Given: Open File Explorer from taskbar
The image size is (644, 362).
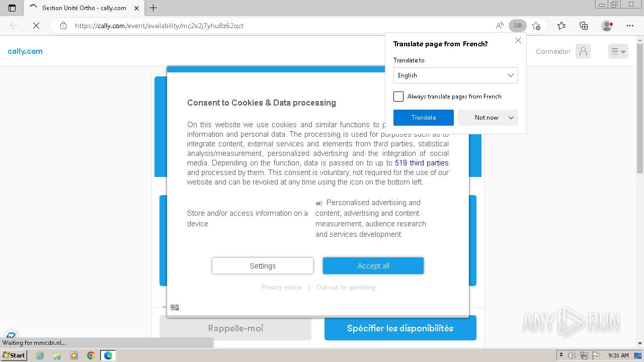Looking at the screenshot, I should [x=57, y=355].
